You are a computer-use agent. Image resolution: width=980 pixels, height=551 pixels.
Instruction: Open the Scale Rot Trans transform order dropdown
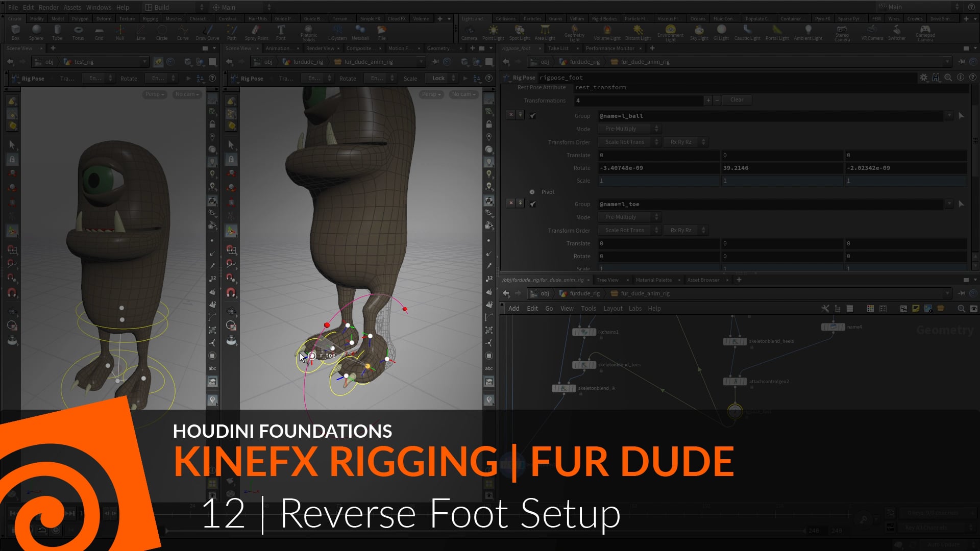pos(628,141)
